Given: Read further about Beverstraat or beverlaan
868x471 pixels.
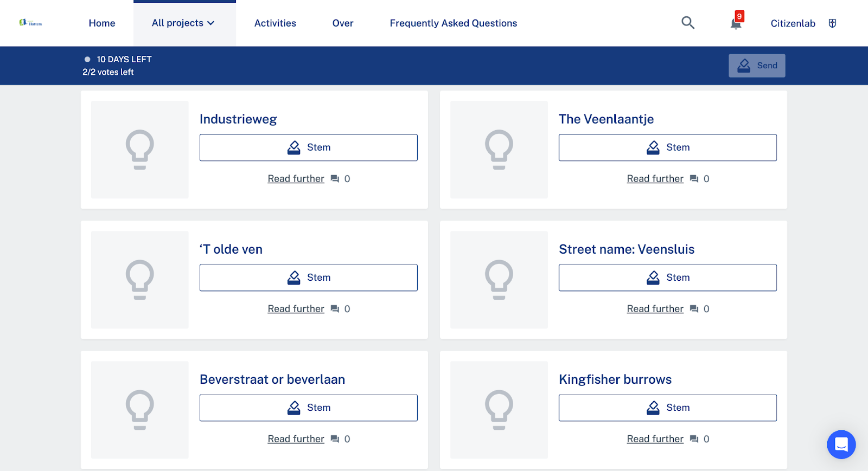Looking at the screenshot, I should [x=296, y=439].
